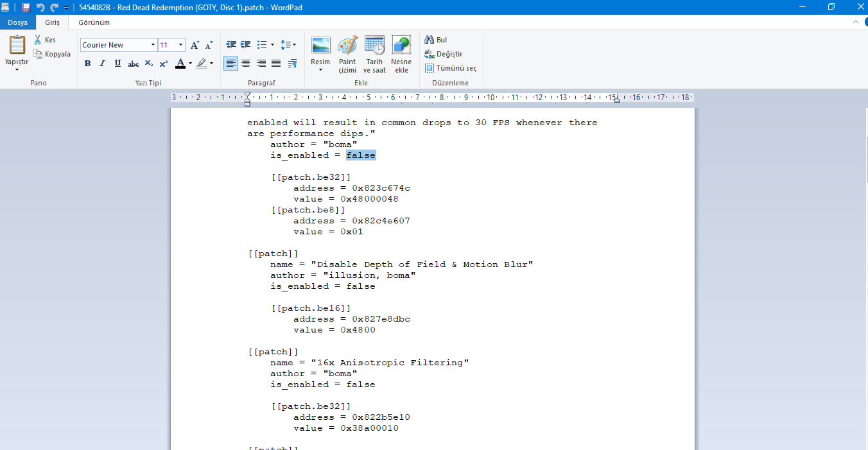Insert a picture with the Resim icon
Image resolution: width=868 pixels, height=450 pixels.
click(x=320, y=46)
